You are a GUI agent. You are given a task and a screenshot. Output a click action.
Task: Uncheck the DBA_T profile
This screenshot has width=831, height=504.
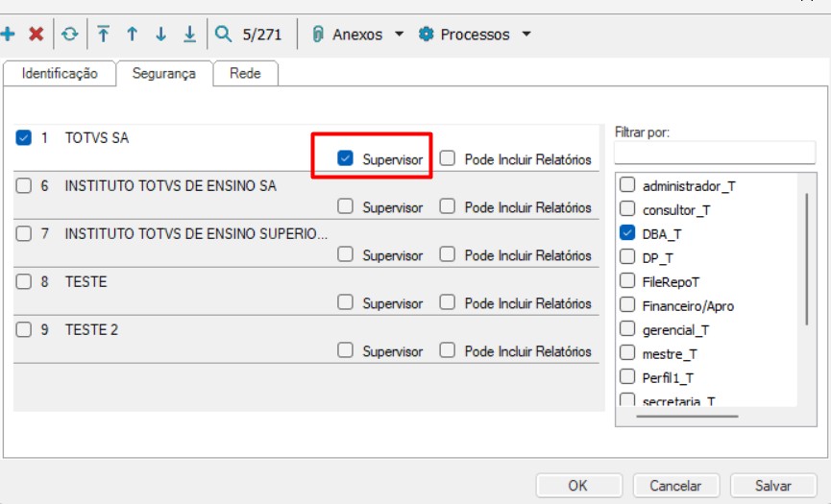627,233
